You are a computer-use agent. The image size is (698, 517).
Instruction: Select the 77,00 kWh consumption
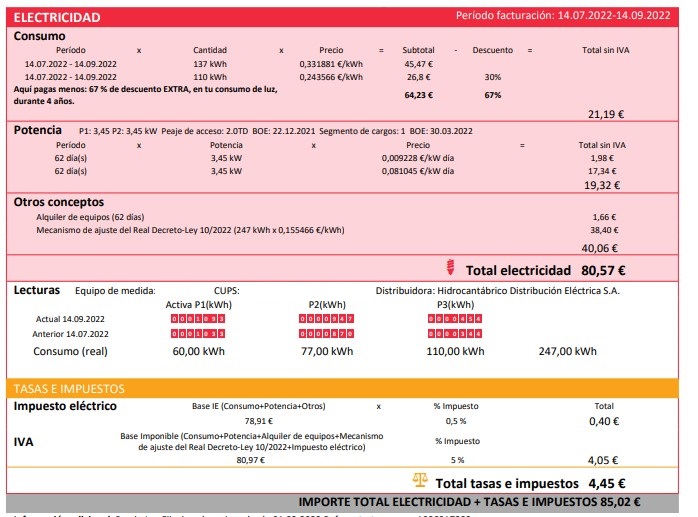(x=327, y=351)
